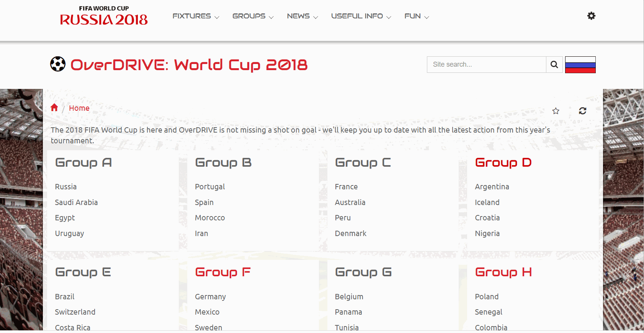Image resolution: width=644 pixels, height=333 pixels.
Task: Expand the Fixtures dropdown menu
Action: (x=196, y=16)
